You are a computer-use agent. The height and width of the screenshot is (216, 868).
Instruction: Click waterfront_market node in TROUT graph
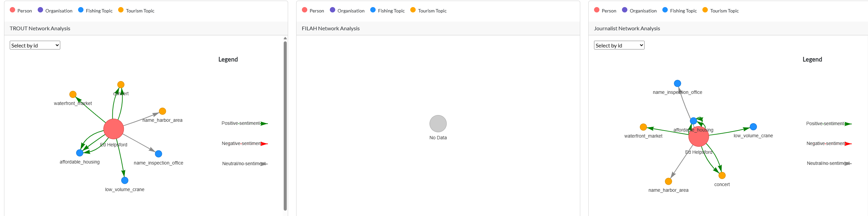(73, 94)
